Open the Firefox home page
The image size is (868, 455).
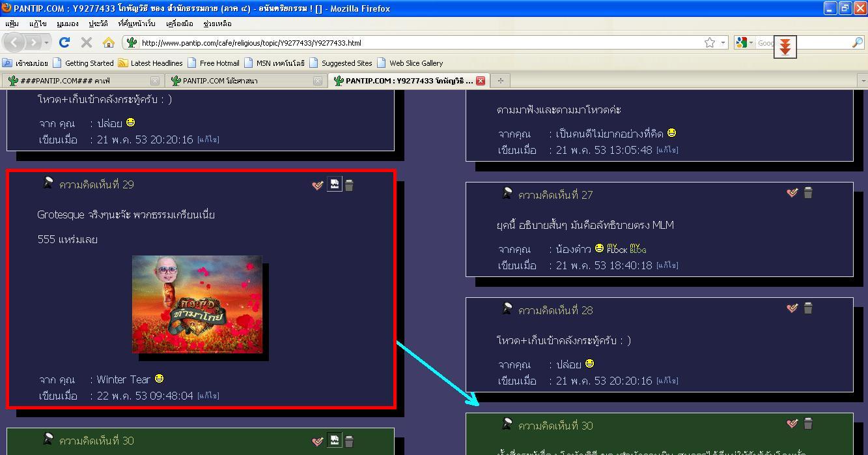point(109,42)
